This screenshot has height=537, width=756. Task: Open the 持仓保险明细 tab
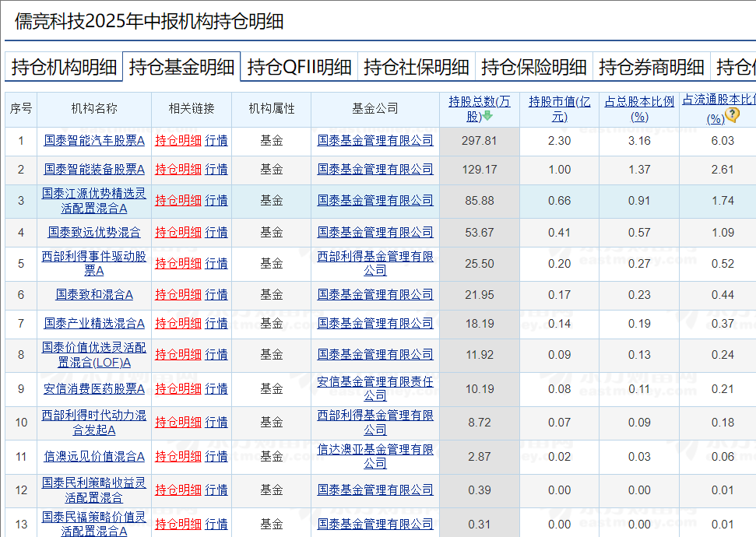[x=534, y=67]
